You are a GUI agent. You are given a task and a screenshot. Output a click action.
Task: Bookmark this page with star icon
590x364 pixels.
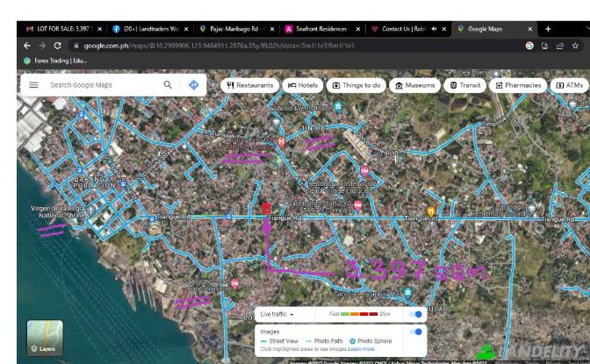click(573, 45)
